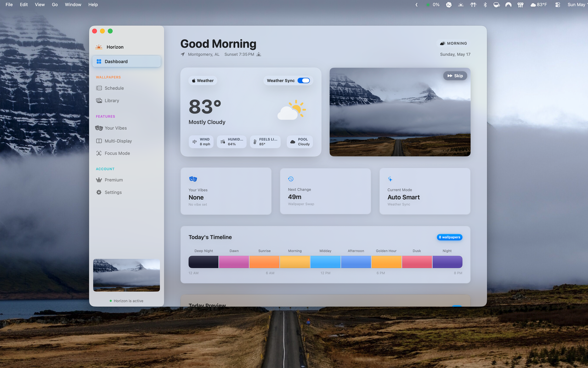Click the thermometer icon for Feels Like
The image size is (588, 368).
click(x=255, y=142)
